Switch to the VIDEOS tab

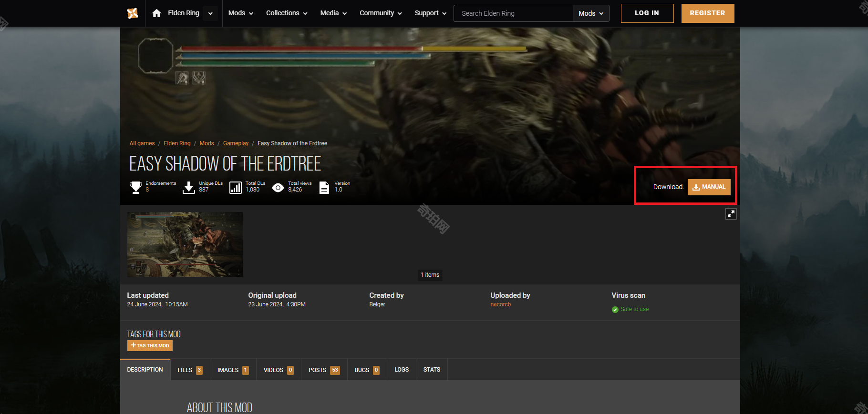279,370
